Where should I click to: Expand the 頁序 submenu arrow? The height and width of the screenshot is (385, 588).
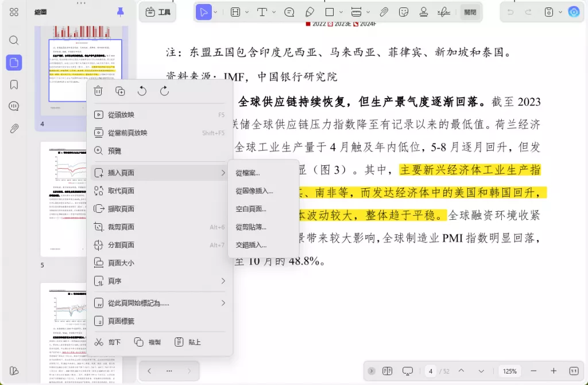[223, 281]
